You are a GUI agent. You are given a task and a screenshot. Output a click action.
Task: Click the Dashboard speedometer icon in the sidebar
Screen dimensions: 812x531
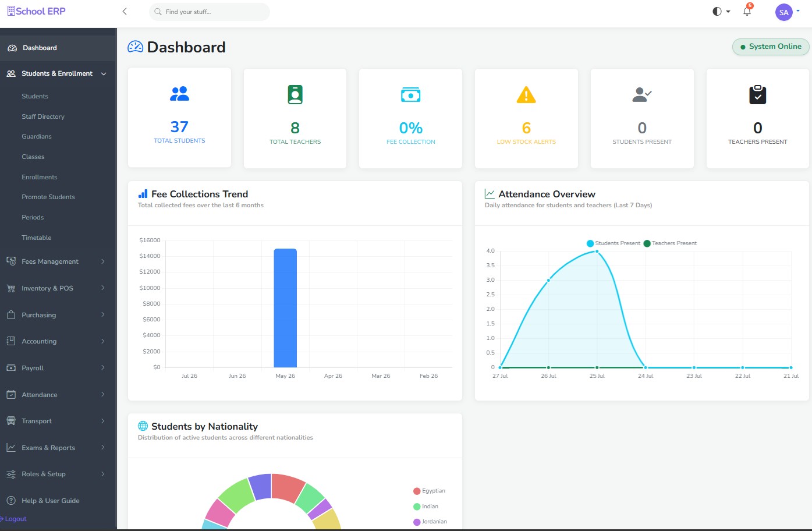point(12,48)
